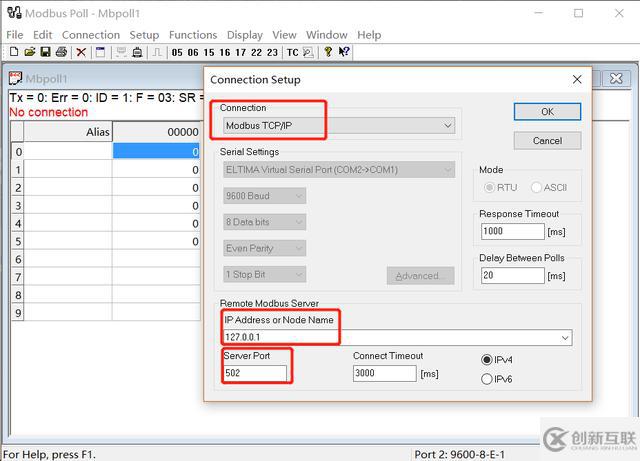The width and height of the screenshot is (640, 461).
Task: Open the Edit menu
Action: tap(42, 35)
